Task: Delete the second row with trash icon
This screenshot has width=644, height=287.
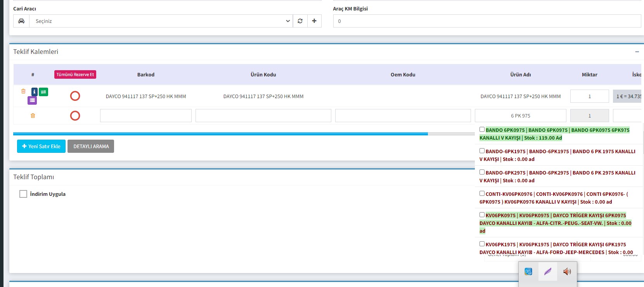Action: [33, 116]
